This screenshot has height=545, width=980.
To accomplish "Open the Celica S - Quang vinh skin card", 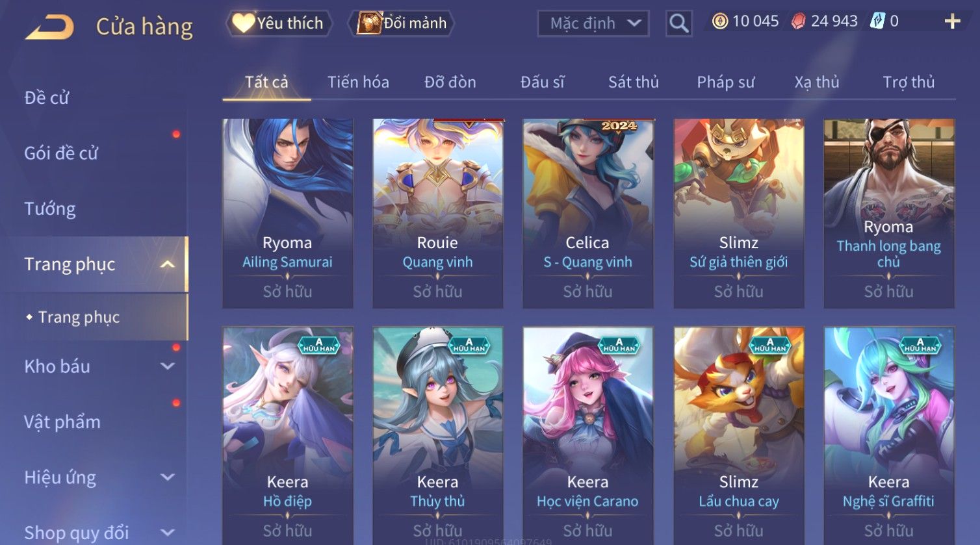I will point(588,213).
